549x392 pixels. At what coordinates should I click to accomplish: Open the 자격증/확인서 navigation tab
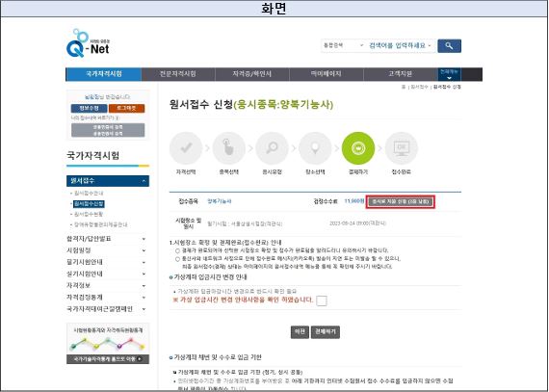251,74
